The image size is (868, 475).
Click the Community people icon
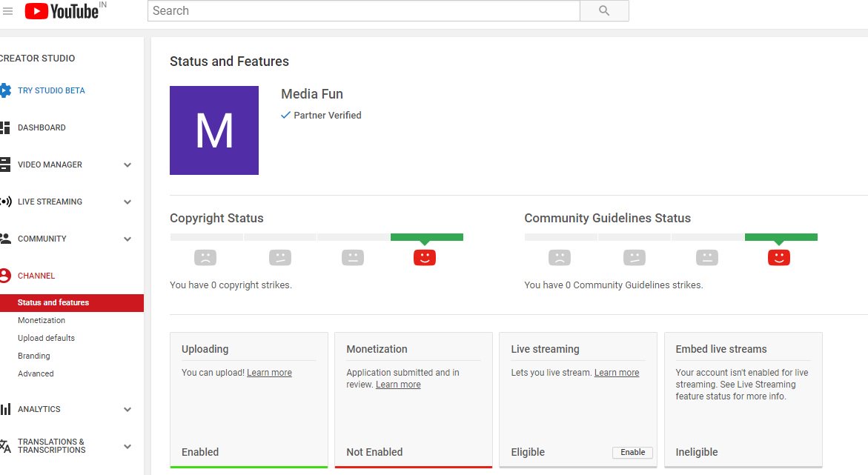coord(5,239)
